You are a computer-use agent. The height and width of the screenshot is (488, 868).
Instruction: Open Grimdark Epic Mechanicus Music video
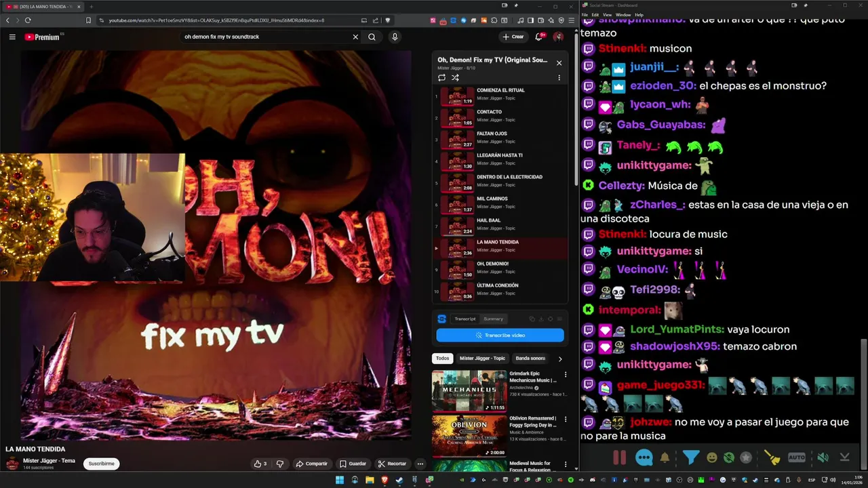click(469, 390)
